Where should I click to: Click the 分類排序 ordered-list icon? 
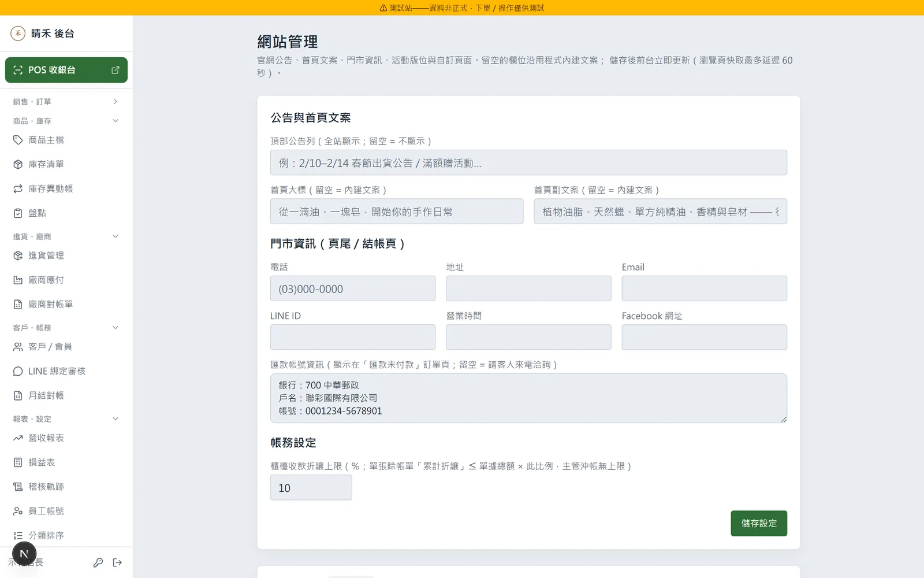[18, 535]
